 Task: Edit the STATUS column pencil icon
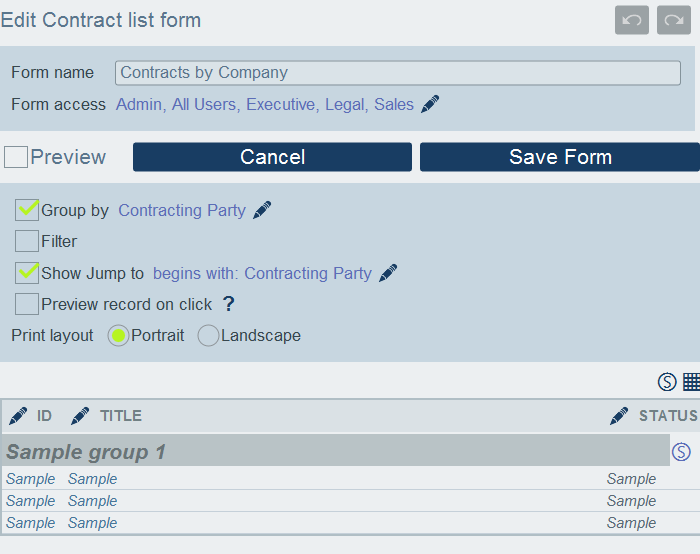619,416
